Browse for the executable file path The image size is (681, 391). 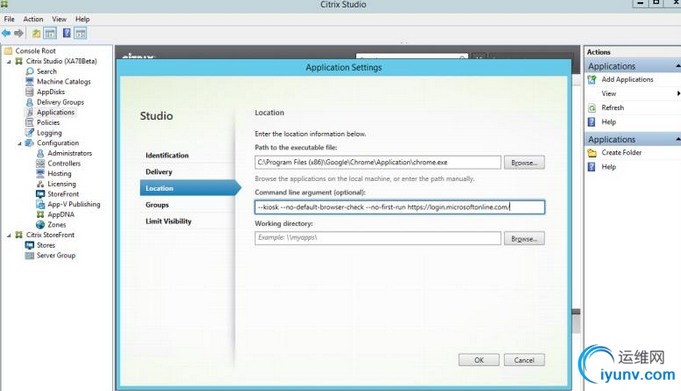pyautogui.click(x=524, y=162)
